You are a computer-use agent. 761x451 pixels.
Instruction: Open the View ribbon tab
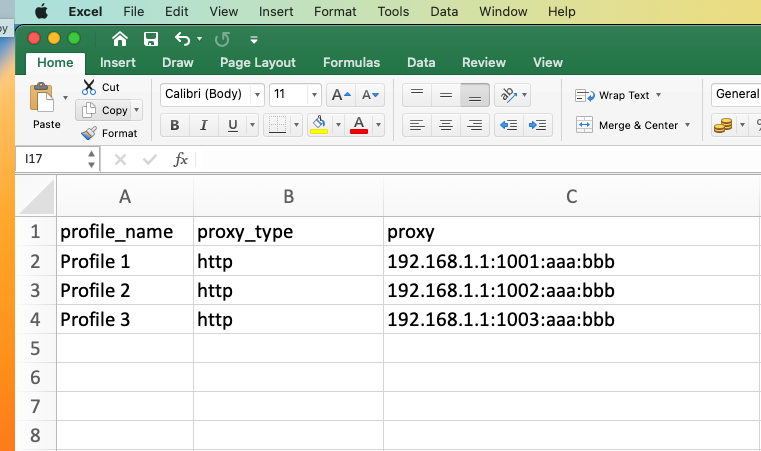pyautogui.click(x=548, y=63)
